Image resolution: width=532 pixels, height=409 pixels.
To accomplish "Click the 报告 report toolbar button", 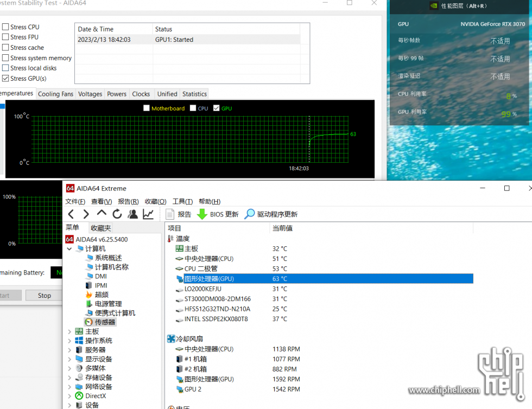I will (x=179, y=214).
